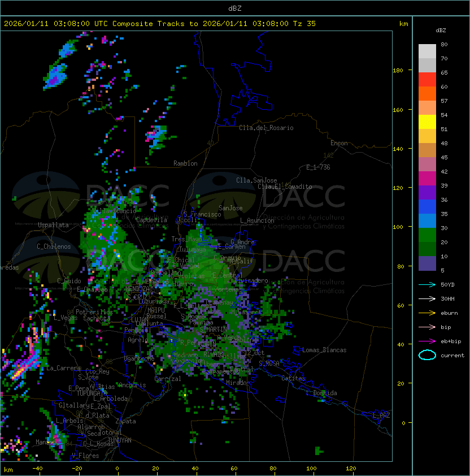
Task: Click the Capdevila map label
Action: click(x=151, y=220)
